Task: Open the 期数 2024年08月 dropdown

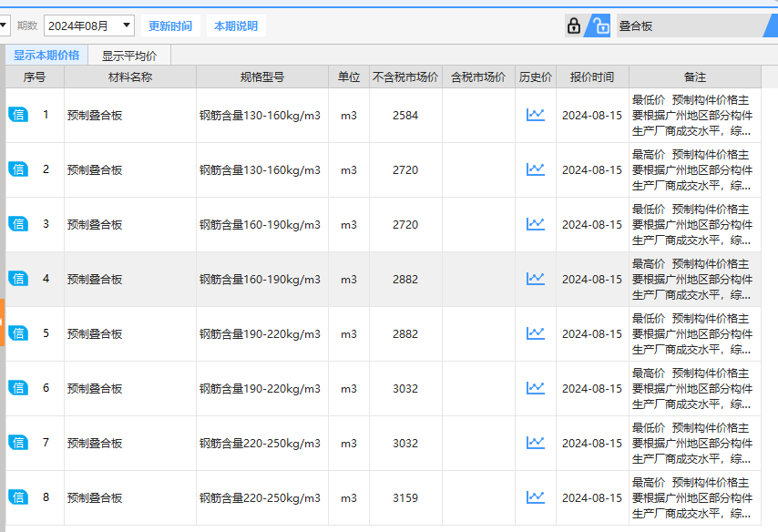Action: (x=89, y=26)
